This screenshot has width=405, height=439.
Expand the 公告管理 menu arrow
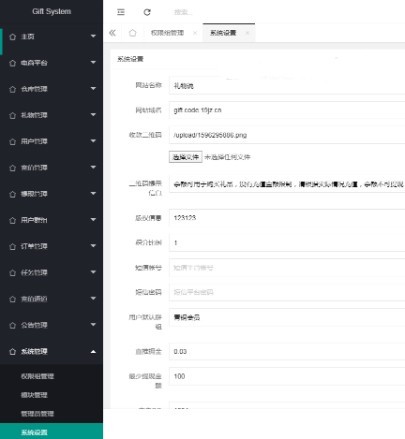[x=93, y=324]
